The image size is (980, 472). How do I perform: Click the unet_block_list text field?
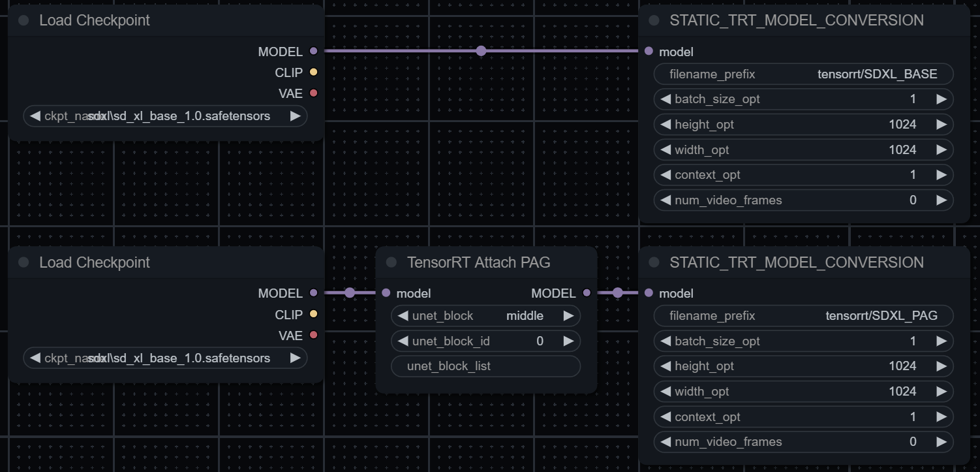tap(485, 366)
